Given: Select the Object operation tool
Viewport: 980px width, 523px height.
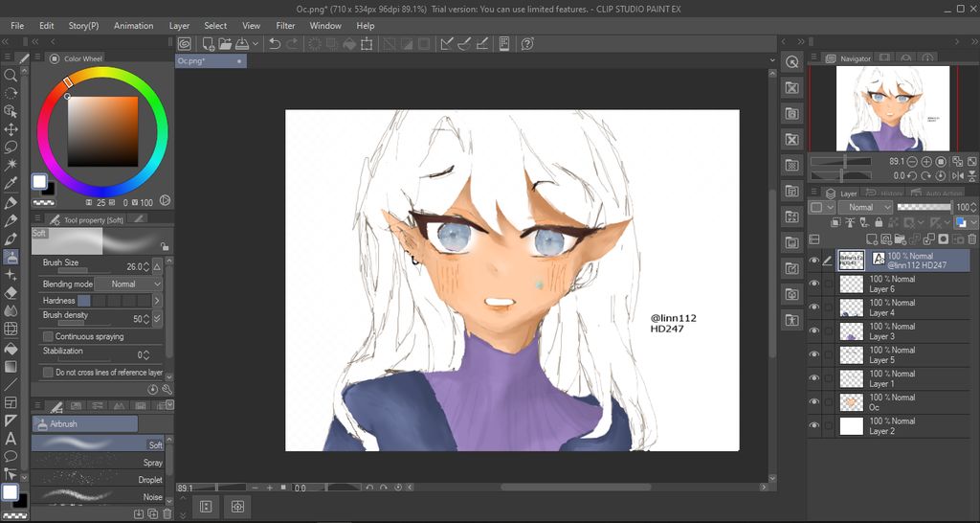Looking at the screenshot, I should coord(11,111).
